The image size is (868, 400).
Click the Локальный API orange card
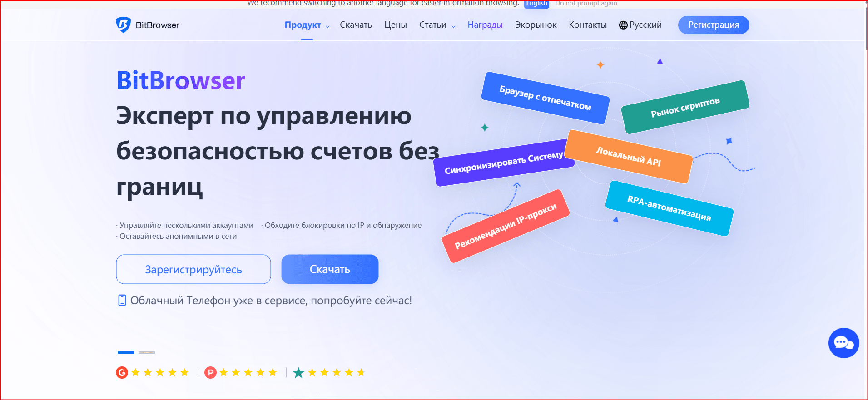click(629, 157)
